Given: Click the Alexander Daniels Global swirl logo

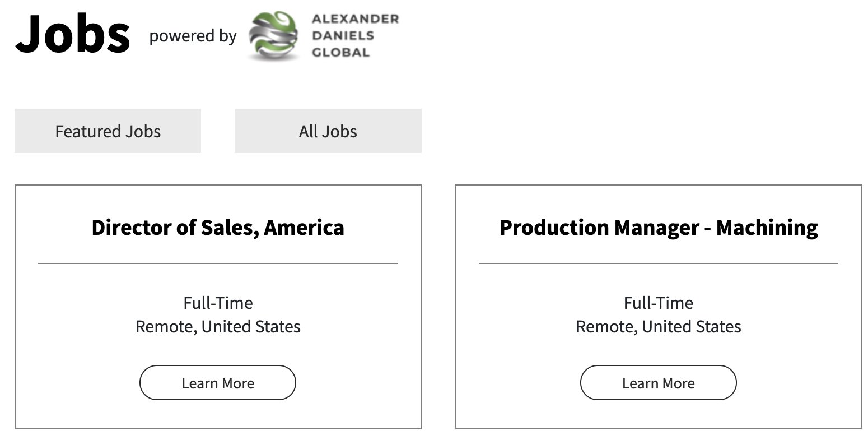Looking at the screenshot, I should point(272,36).
